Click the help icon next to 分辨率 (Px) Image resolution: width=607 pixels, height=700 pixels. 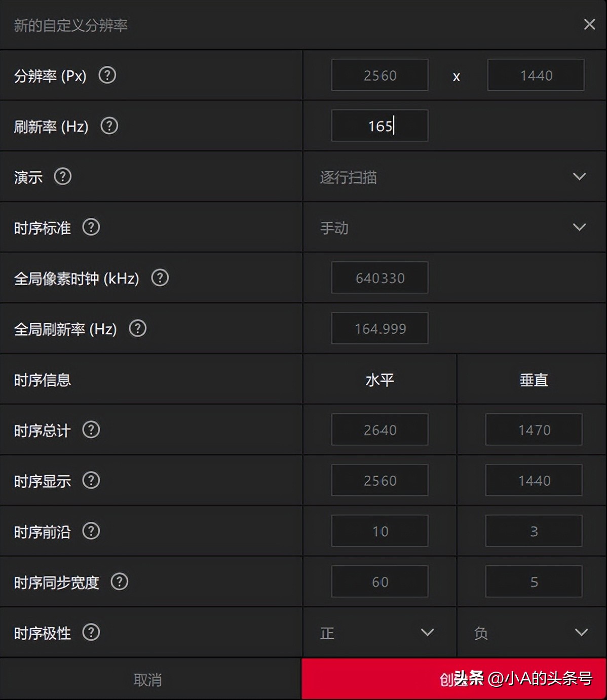pyautogui.click(x=108, y=75)
